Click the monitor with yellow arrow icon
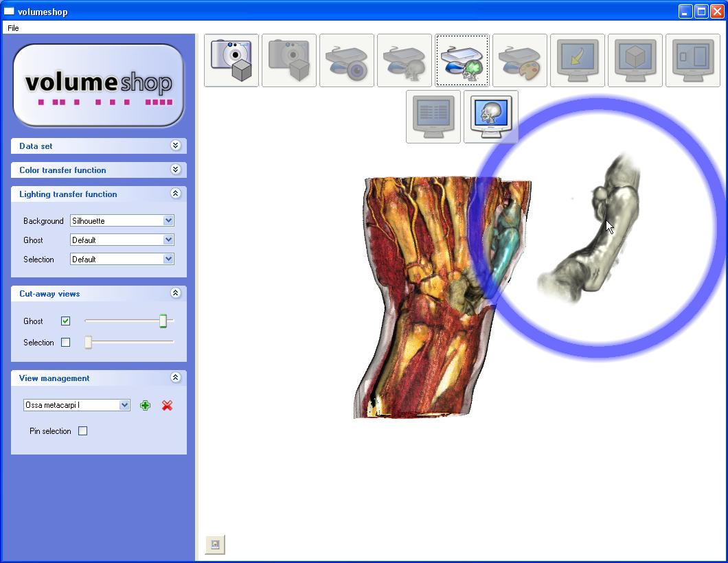This screenshot has height=563, width=728. (x=578, y=60)
